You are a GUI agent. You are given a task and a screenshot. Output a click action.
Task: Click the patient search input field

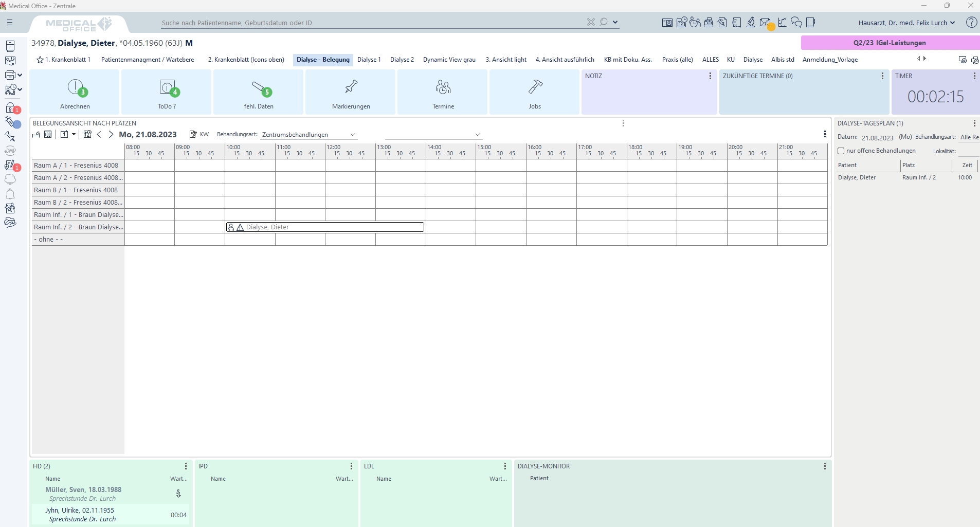click(x=372, y=23)
